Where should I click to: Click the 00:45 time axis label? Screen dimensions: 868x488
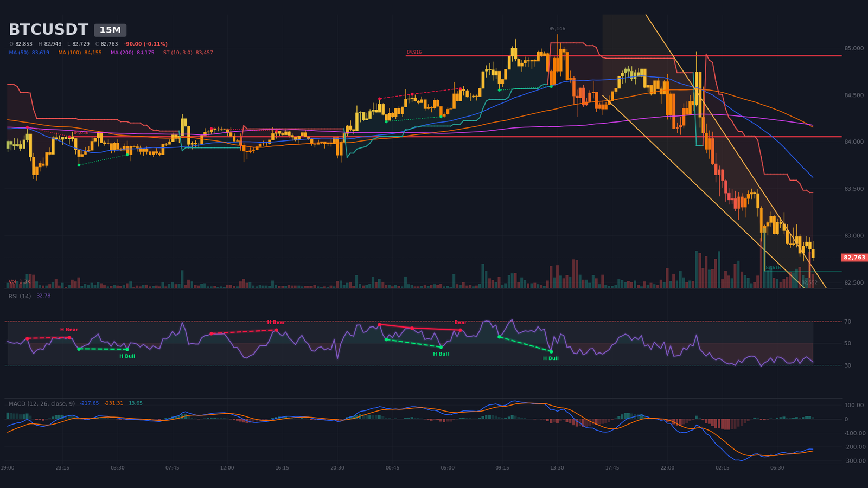pyautogui.click(x=392, y=468)
